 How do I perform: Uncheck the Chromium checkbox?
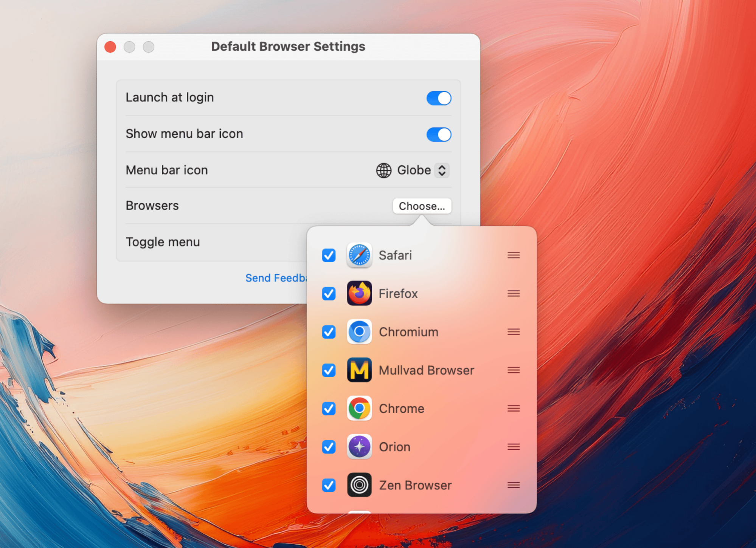(329, 332)
